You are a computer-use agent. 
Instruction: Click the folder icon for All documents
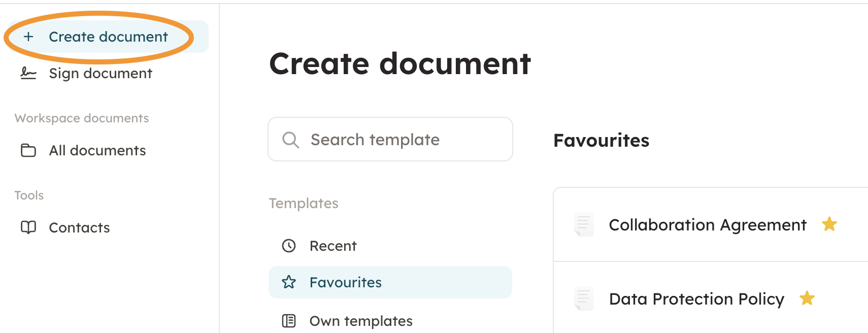[28, 151]
